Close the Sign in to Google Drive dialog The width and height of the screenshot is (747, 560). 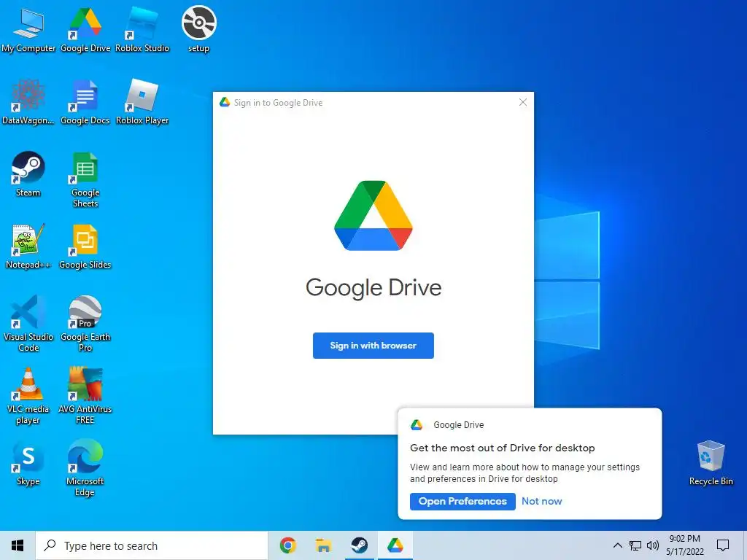(x=522, y=102)
